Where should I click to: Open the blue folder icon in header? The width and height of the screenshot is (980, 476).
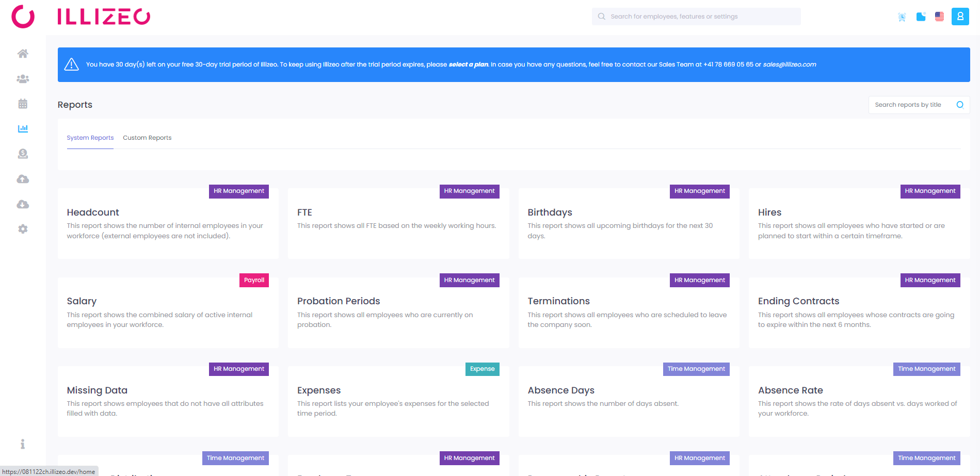click(x=921, y=17)
